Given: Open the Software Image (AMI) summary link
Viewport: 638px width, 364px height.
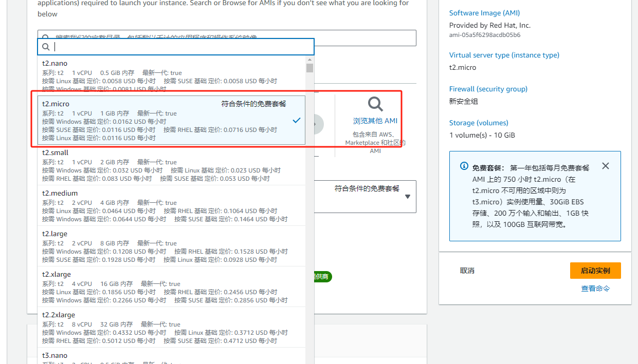Looking at the screenshot, I should pyautogui.click(x=484, y=13).
